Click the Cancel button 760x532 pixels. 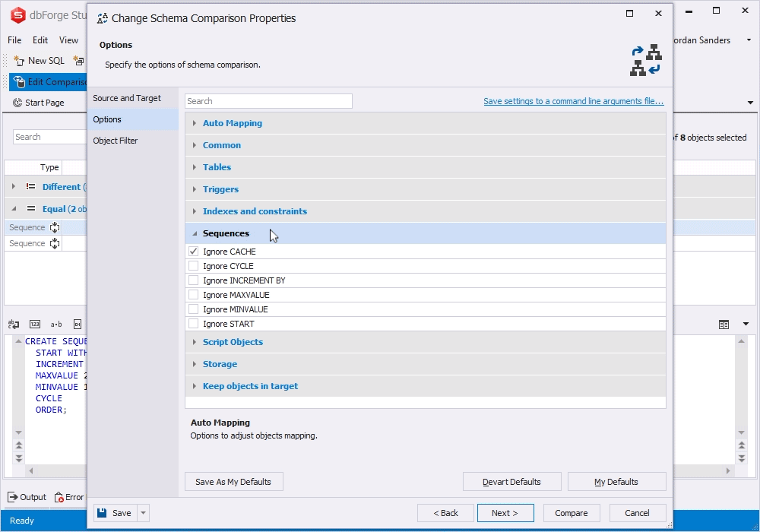click(x=638, y=512)
